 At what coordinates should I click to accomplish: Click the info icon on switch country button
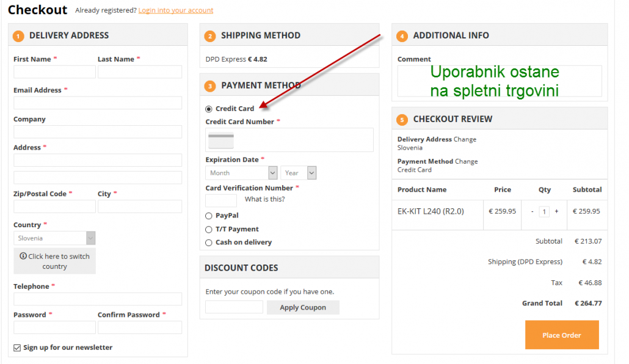click(x=23, y=257)
